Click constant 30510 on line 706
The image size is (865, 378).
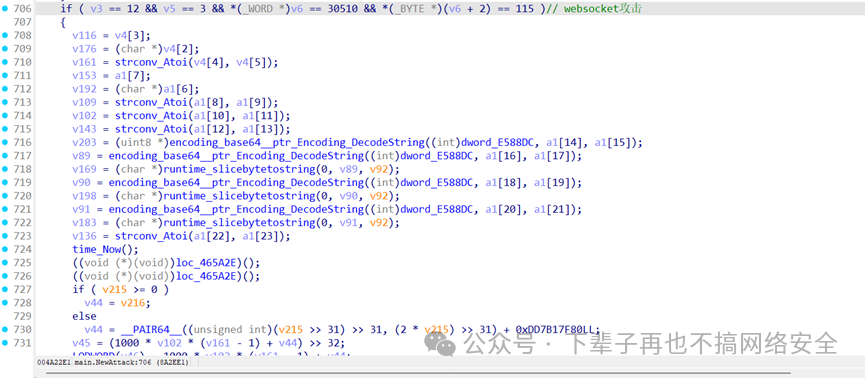[x=343, y=9]
